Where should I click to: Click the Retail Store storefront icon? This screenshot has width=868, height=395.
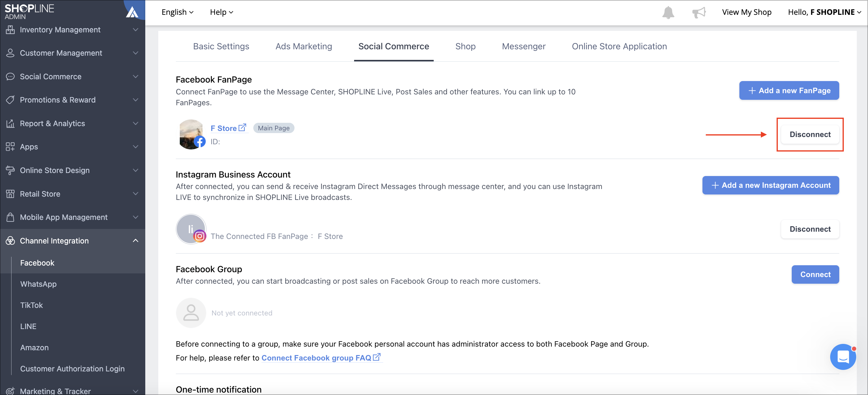click(11, 194)
